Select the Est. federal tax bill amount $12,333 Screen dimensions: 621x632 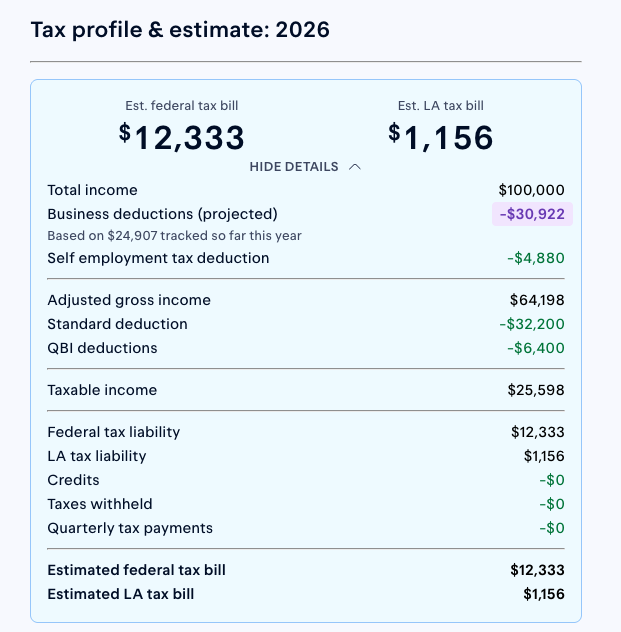click(181, 137)
